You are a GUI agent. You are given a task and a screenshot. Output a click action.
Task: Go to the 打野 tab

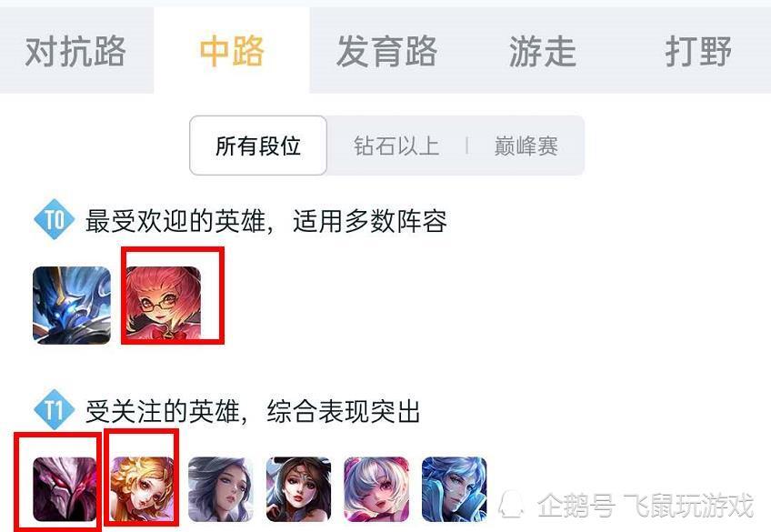pos(697,51)
